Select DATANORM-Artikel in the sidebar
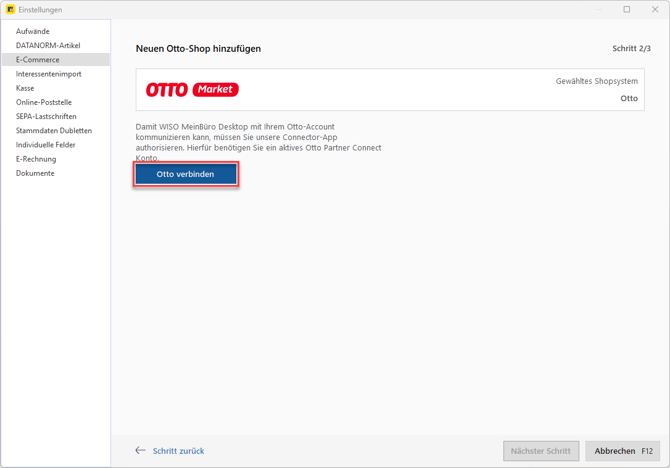 coord(47,45)
